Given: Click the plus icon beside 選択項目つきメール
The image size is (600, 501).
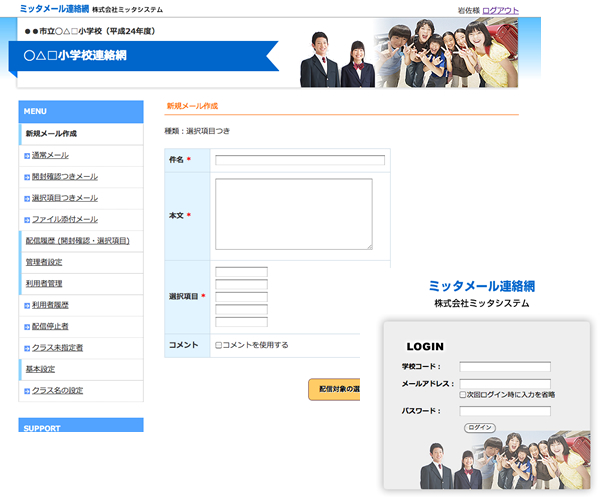Looking at the screenshot, I should [x=27, y=198].
